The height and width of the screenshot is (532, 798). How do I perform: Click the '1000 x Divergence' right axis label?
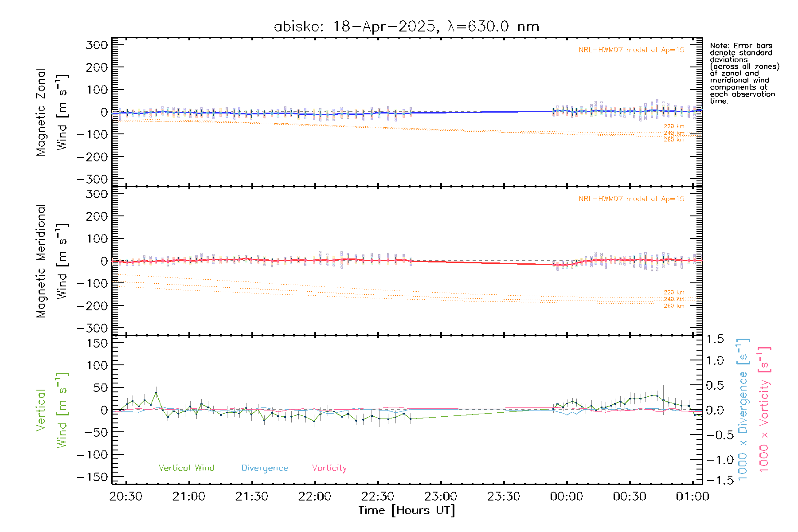click(x=743, y=410)
